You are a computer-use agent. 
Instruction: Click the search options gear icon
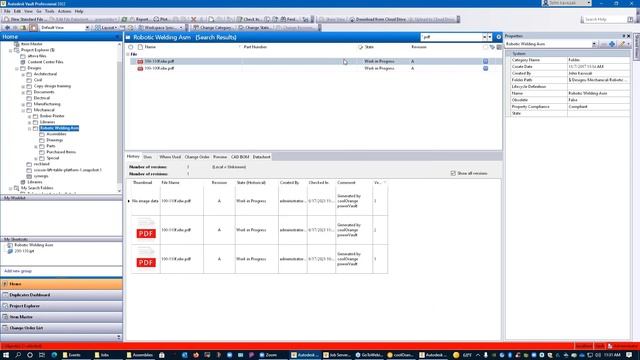coord(498,37)
